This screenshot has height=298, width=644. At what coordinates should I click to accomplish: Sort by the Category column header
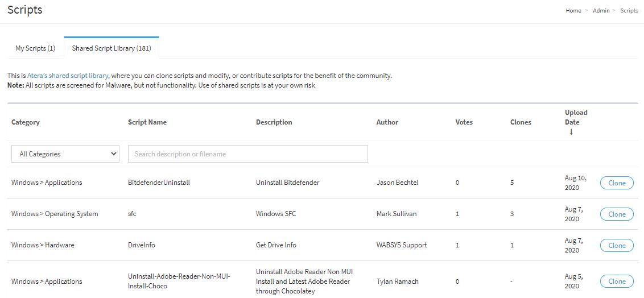pos(26,122)
